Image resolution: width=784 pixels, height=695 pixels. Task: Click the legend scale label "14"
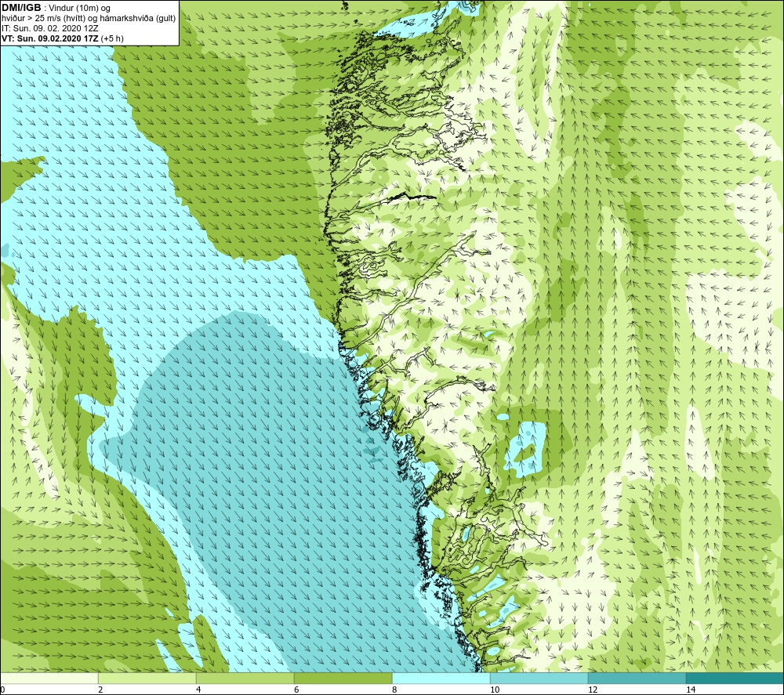coord(691,690)
